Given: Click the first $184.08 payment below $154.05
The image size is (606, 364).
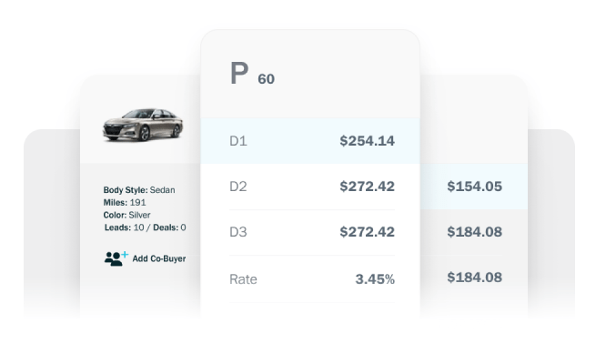Looking at the screenshot, I should [474, 232].
